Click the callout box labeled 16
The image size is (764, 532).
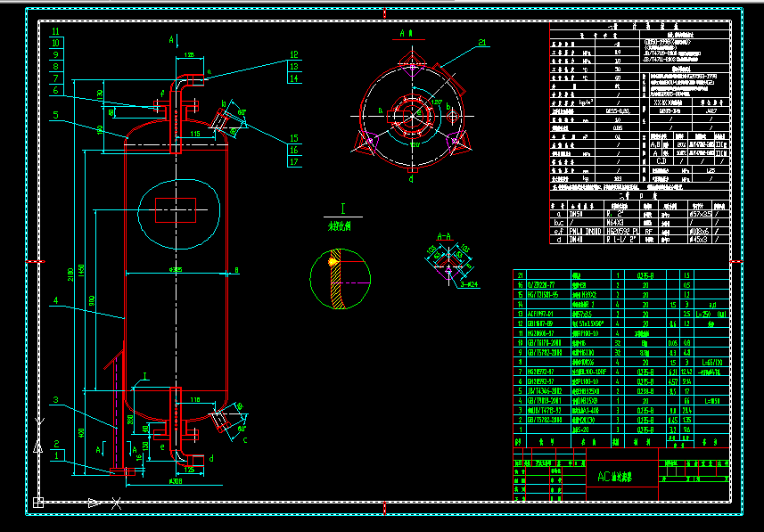click(x=294, y=150)
